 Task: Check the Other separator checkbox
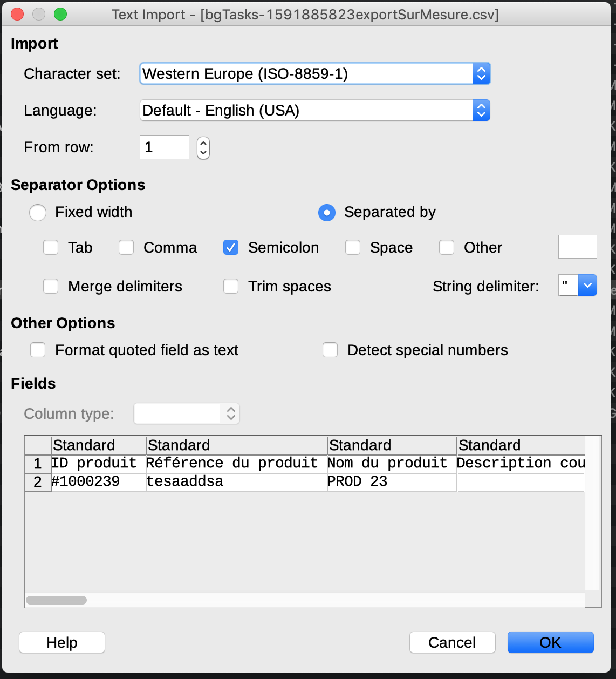coord(447,247)
